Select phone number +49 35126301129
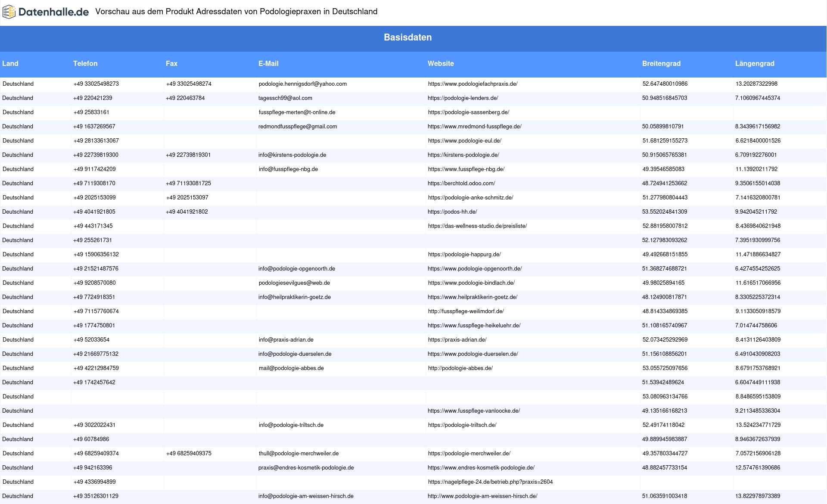827x504 pixels. (96, 496)
